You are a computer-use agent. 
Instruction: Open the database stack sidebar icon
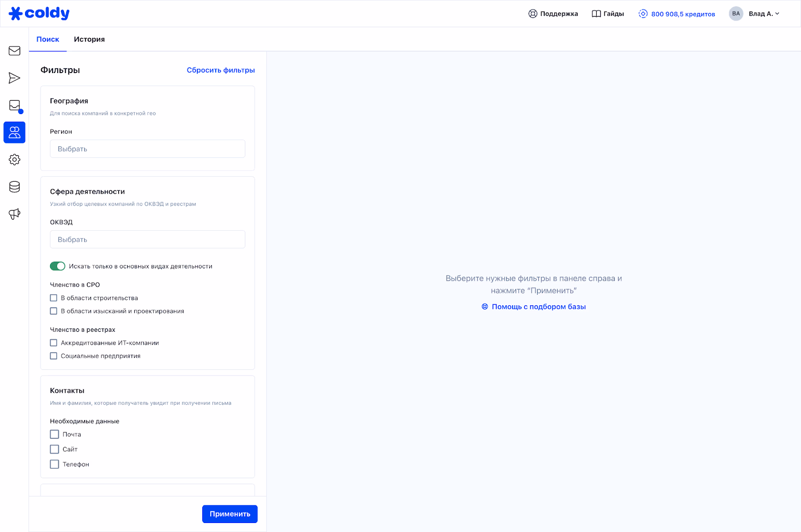15,187
